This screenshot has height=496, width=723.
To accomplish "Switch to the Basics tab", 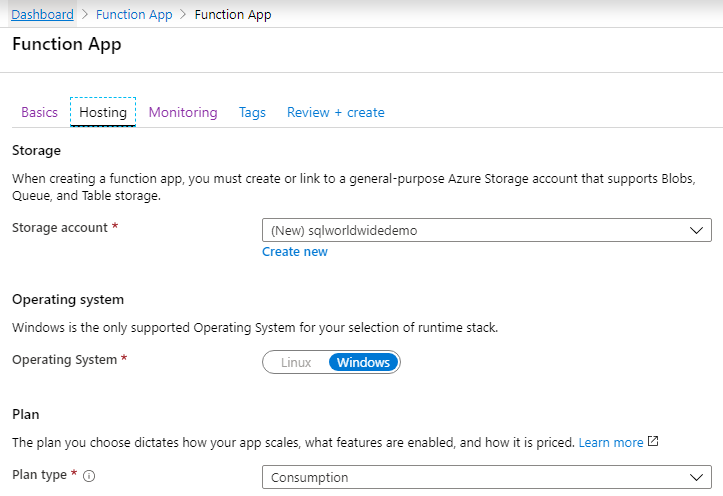I will 39,112.
